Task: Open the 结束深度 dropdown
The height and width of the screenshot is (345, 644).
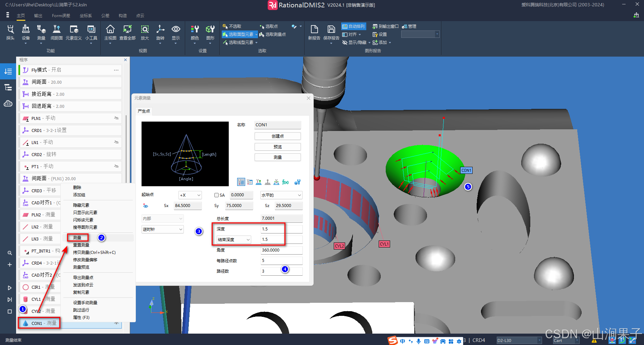Action: click(x=234, y=239)
